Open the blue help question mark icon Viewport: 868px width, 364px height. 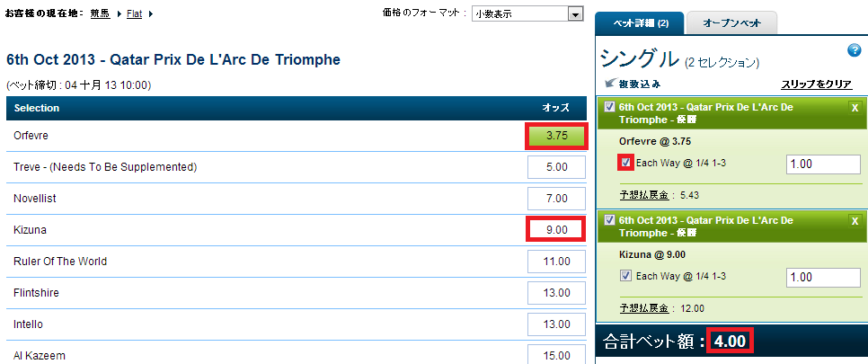point(854,50)
